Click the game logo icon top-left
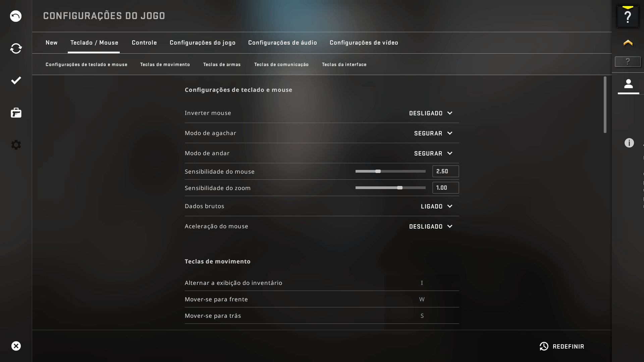 16,16
